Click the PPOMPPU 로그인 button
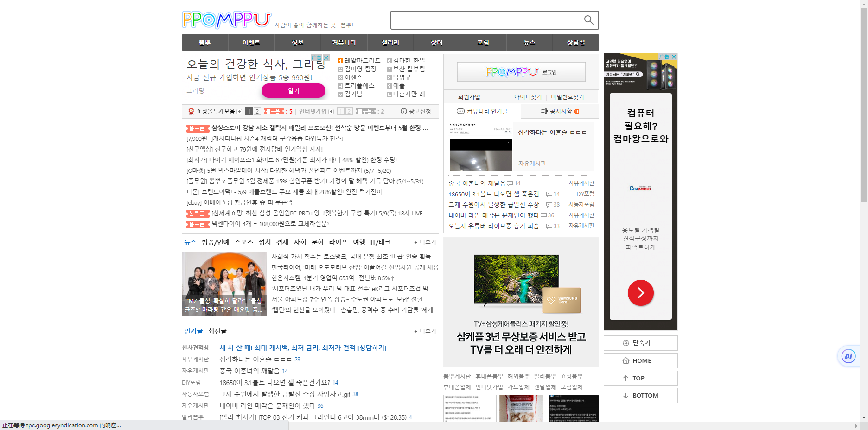Viewport: 868px width, 430px height. pos(521,72)
